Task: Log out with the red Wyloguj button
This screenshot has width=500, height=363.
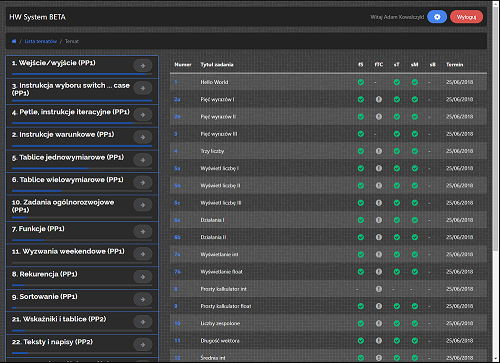Action: (466, 17)
